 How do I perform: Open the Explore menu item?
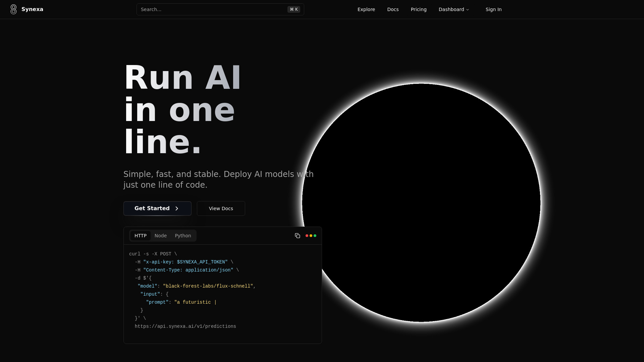tap(366, 9)
